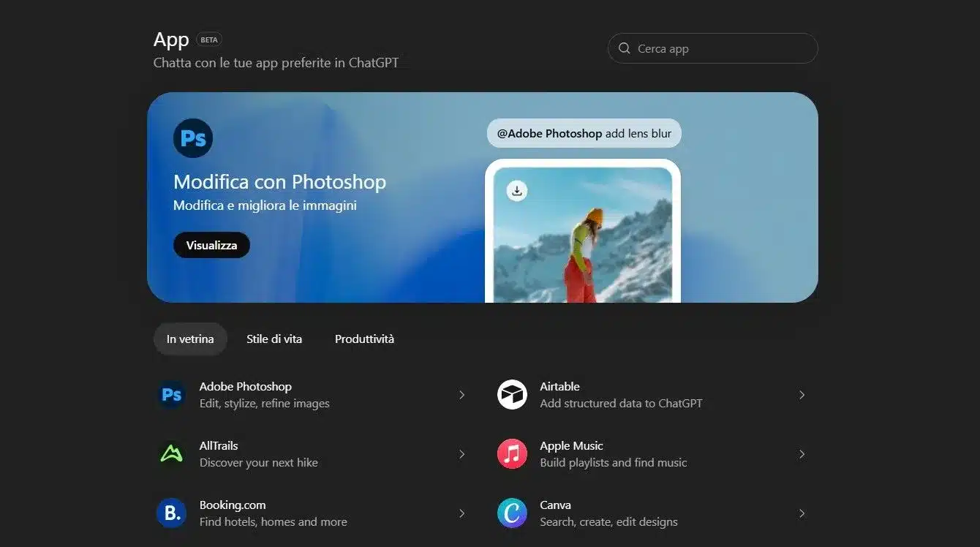Image resolution: width=980 pixels, height=547 pixels.
Task: Switch to the Stile di vita tab
Action: [x=274, y=339]
